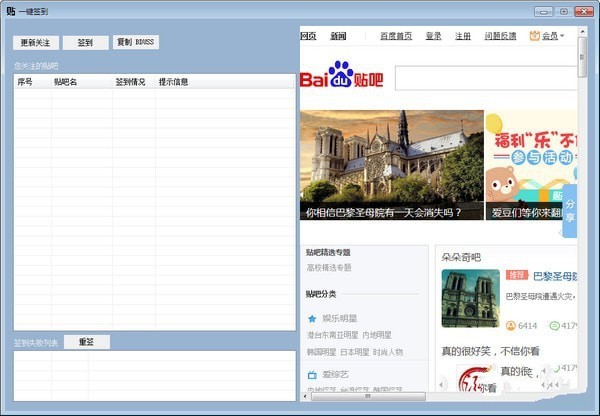Follow the 注册 link
Image resolution: width=600 pixels, height=416 pixels.
point(463,36)
